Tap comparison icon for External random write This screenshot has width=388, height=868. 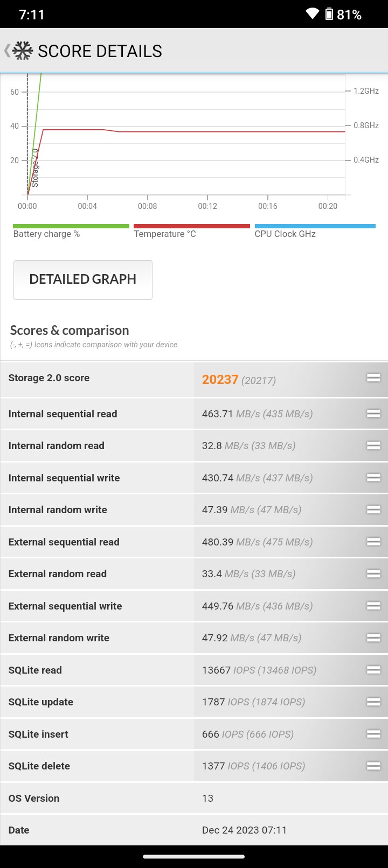[373, 638]
